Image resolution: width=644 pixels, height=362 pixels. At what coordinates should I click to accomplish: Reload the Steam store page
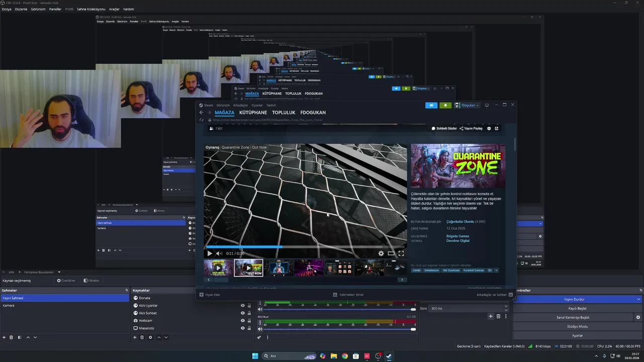pyautogui.click(x=201, y=120)
